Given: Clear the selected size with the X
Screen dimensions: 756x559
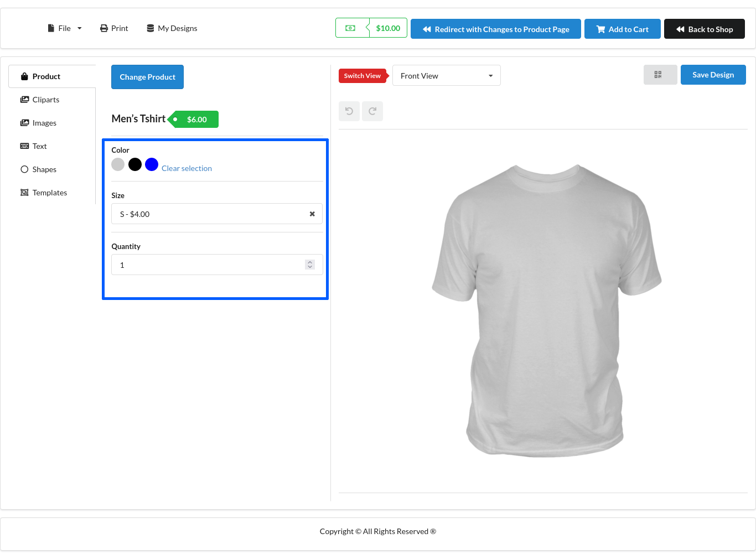Looking at the screenshot, I should click(x=312, y=214).
